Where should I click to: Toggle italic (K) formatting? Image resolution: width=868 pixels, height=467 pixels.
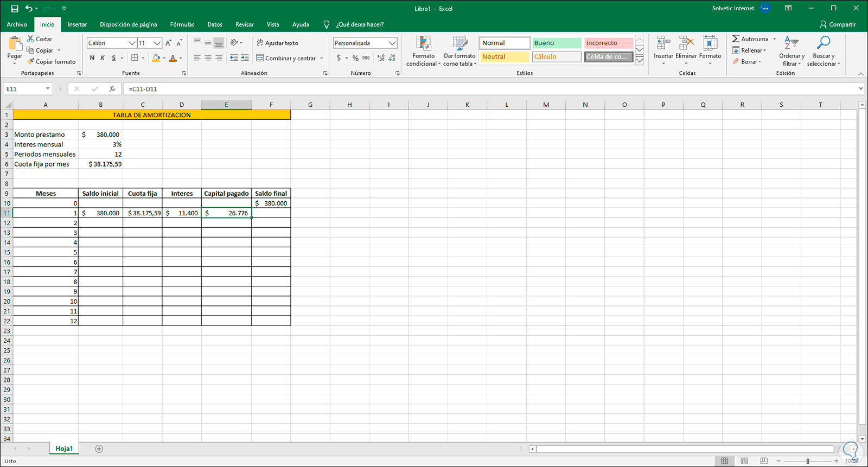coord(103,58)
